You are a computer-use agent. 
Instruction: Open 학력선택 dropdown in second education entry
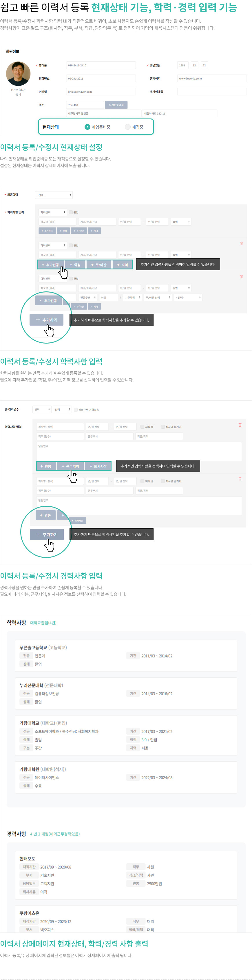point(52,245)
